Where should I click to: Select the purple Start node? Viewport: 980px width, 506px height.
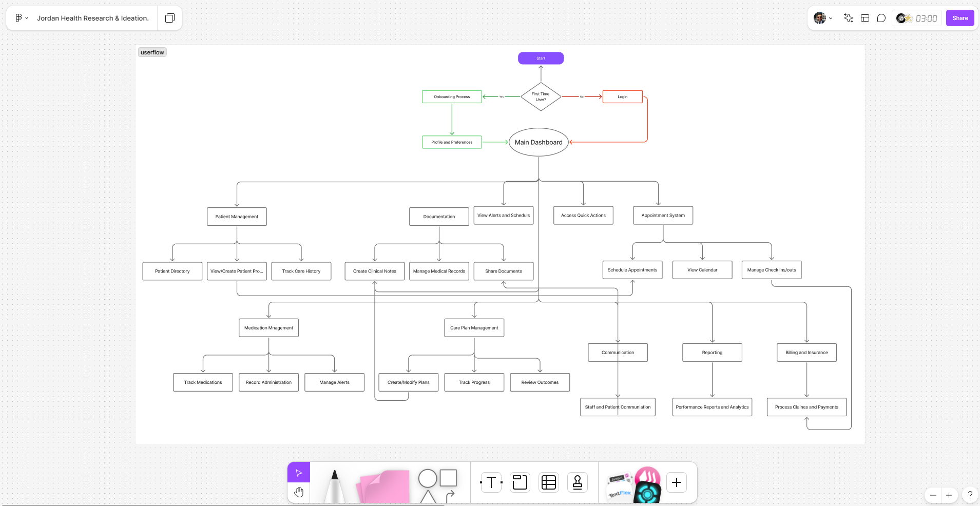(x=541, y=58)
